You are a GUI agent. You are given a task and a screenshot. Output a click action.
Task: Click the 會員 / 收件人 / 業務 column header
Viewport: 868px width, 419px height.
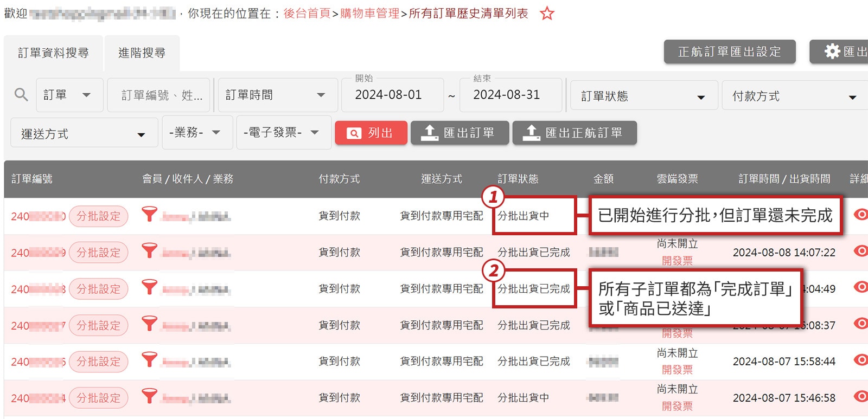188,179
